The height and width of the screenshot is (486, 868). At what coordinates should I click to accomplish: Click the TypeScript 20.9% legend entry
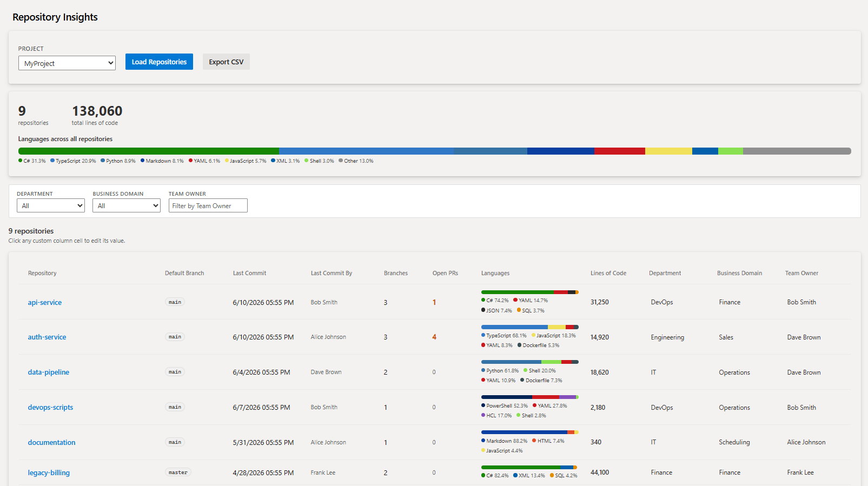click(x=73, y=161)
